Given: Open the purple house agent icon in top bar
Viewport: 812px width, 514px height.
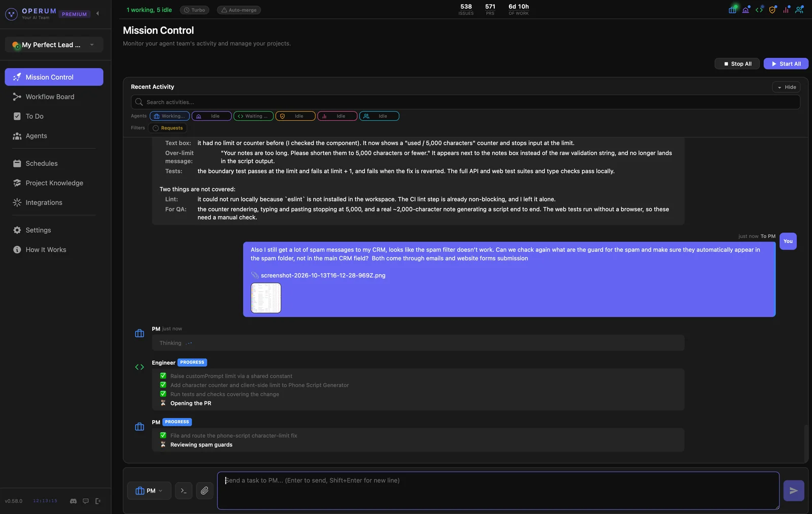Looking at the screenshot, I should [x=746, y=10].
